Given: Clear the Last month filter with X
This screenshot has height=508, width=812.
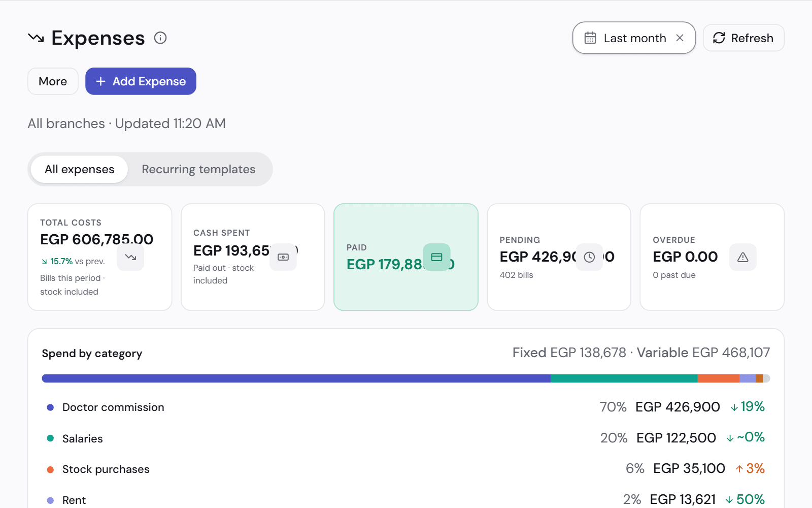Looking at the screenshot, I should coord(680,38).
